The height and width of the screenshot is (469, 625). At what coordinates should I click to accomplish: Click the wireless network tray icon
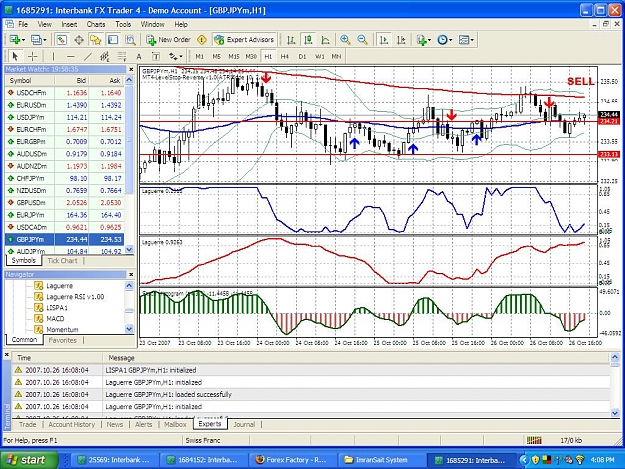pyautogui.click(x=580, y=460)
